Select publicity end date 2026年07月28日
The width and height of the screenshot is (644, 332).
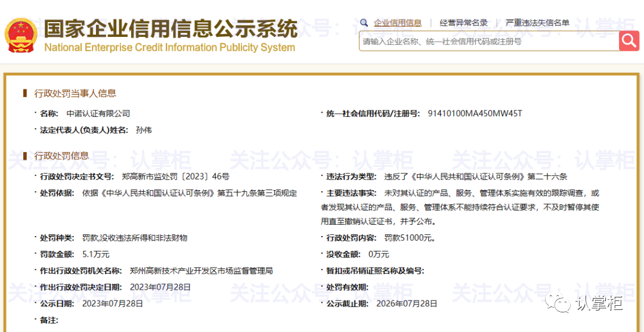[x=407, y=304]
